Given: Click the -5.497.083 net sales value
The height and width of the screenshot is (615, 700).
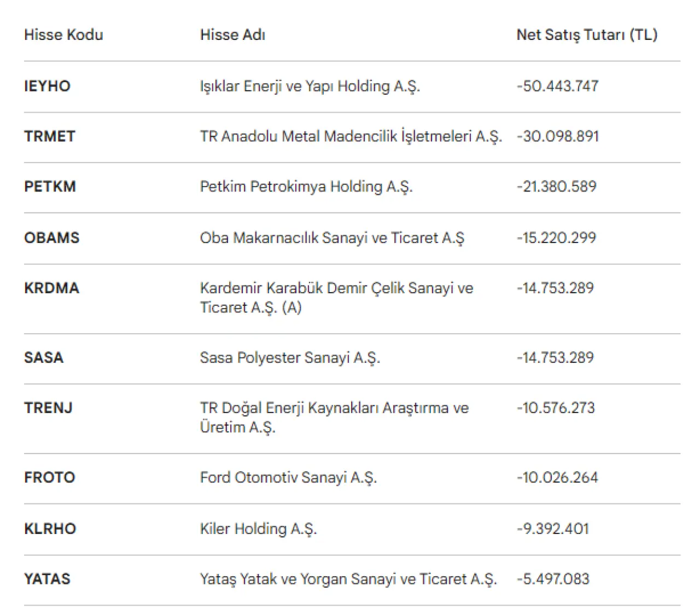Looking at the screenshot, I should pos(553,579).
